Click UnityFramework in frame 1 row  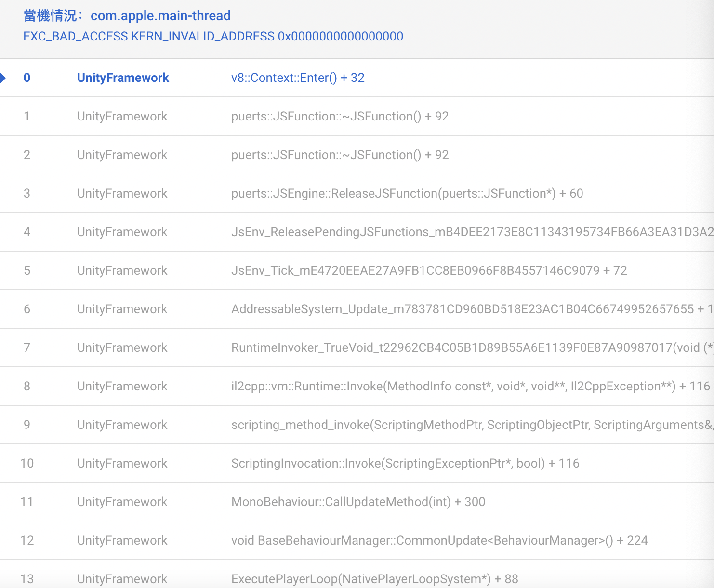pyautogui.click(x=122, y=116)
